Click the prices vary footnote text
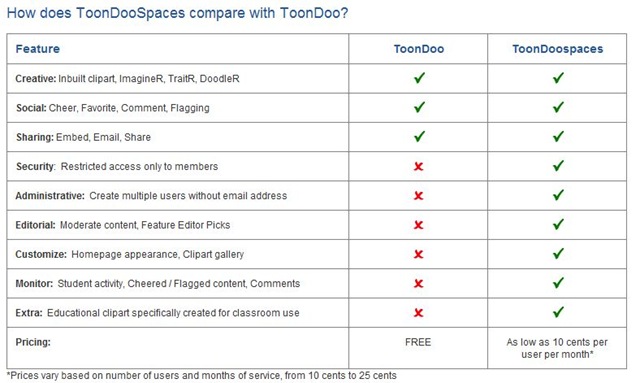The width and height of the screenshot is (640, 383). pos(202,375)
